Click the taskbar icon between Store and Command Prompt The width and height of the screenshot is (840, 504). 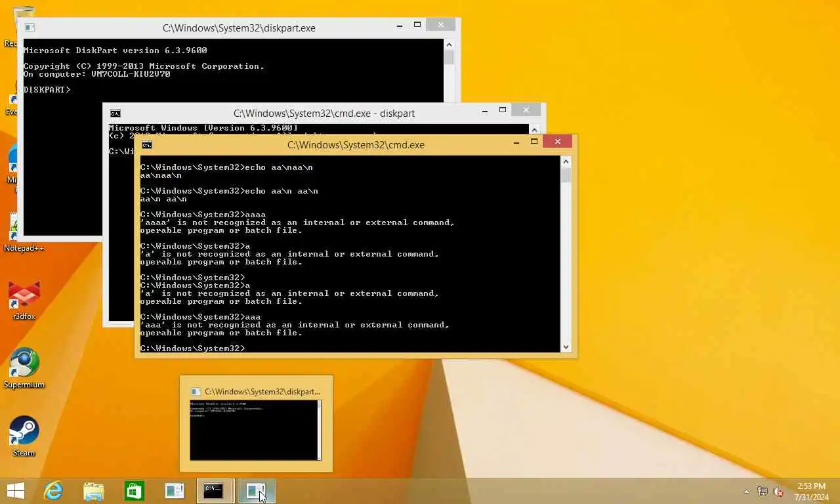[175, 490]
